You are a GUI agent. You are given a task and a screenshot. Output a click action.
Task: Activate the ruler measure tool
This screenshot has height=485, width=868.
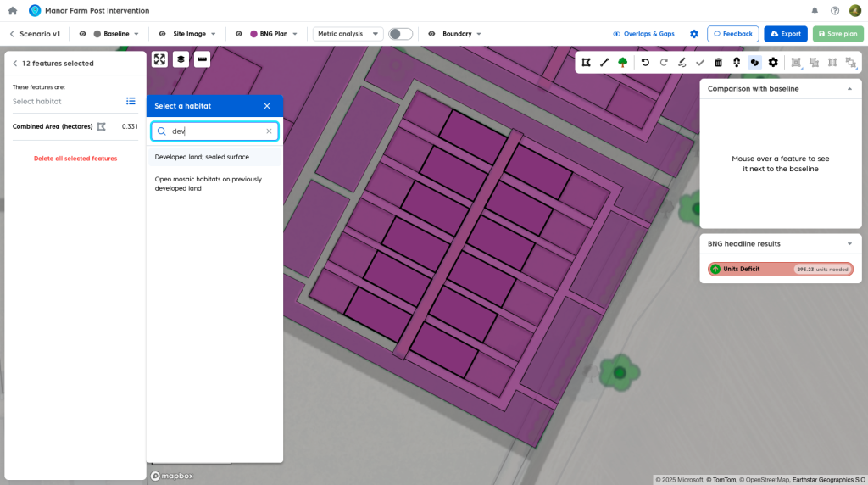(x=202, y=59)
